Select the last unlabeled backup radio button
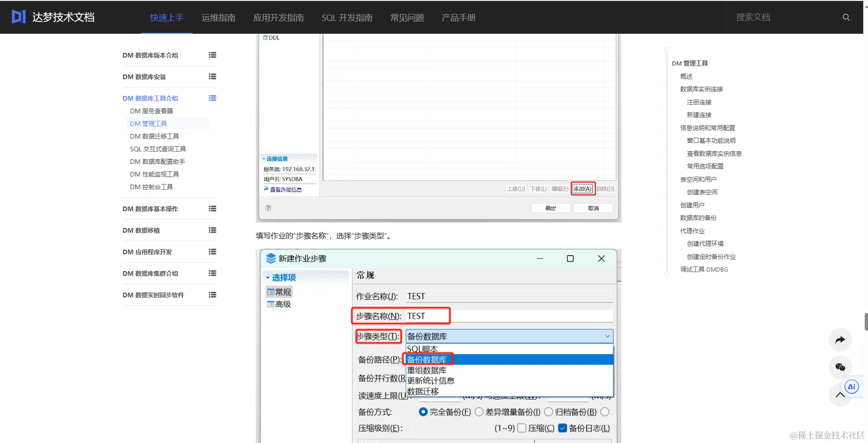Image resolution: width=868 pixels, height=443 pixels. [x=605, y=412]
